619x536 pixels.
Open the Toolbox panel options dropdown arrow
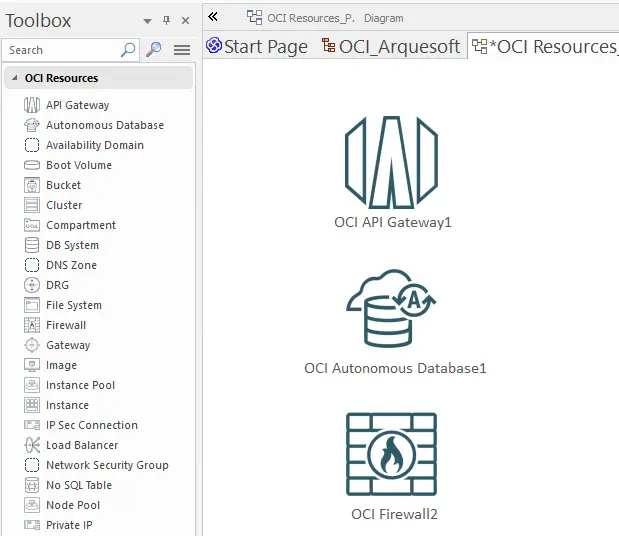click(147, 21)
